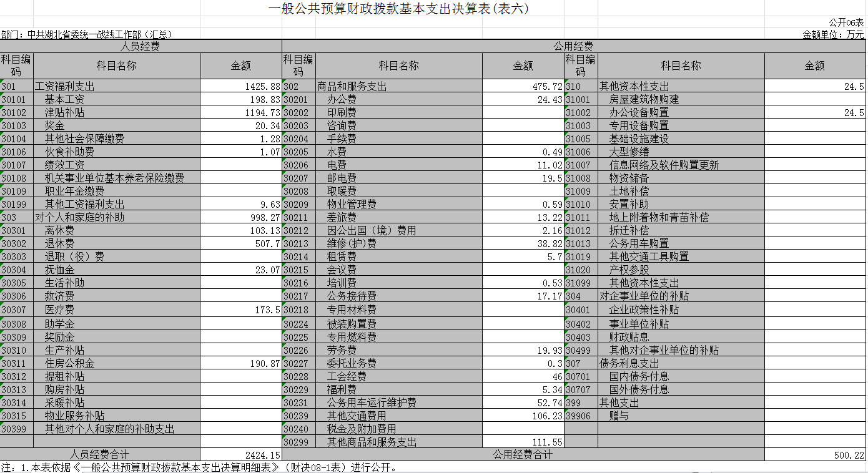
Task: Select the 工会经费 cell
Action: tap(399, 376)
